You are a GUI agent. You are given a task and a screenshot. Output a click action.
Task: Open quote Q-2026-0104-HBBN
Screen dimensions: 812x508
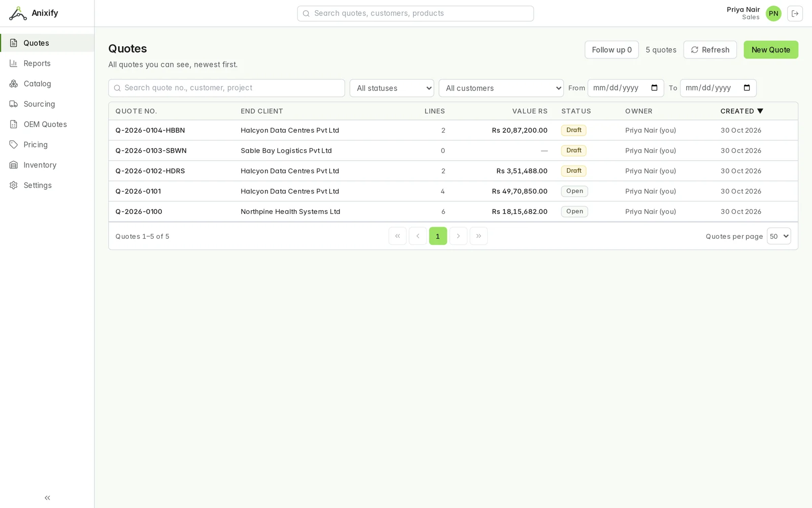tap(150, 131)
